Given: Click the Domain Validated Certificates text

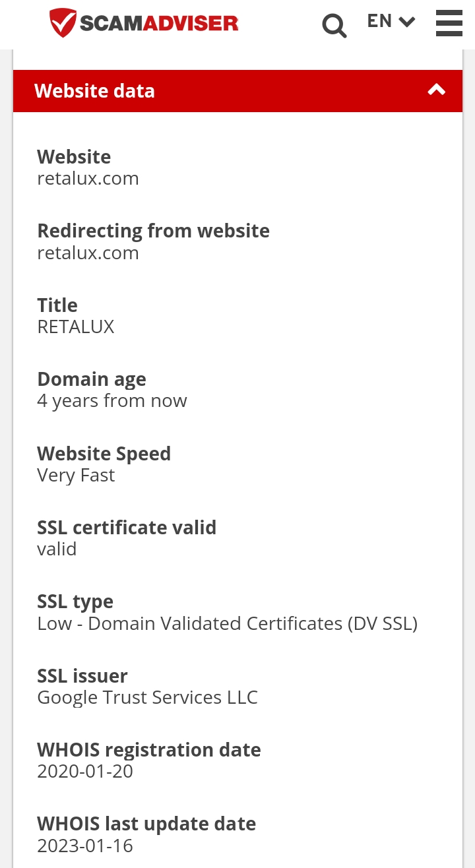Looking at the screenshot, I should 216,623.
